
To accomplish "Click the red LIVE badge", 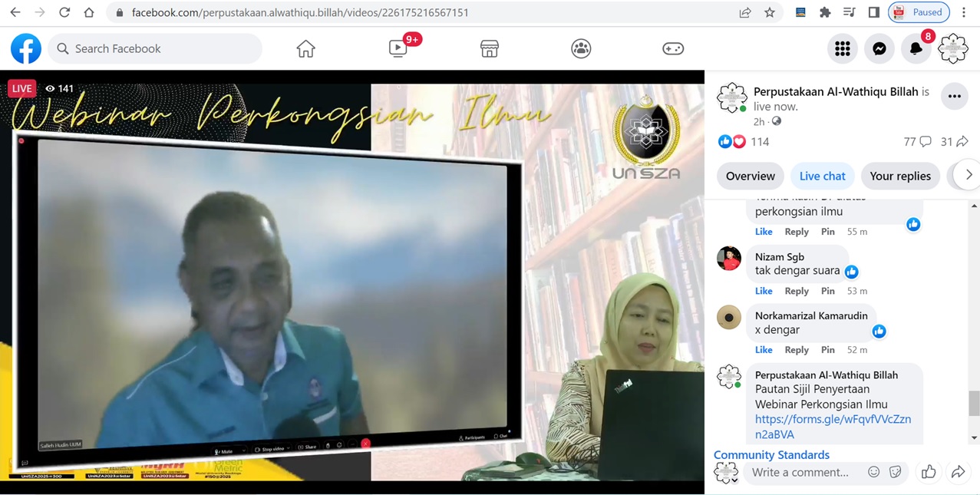I will [x=22, y=88].
